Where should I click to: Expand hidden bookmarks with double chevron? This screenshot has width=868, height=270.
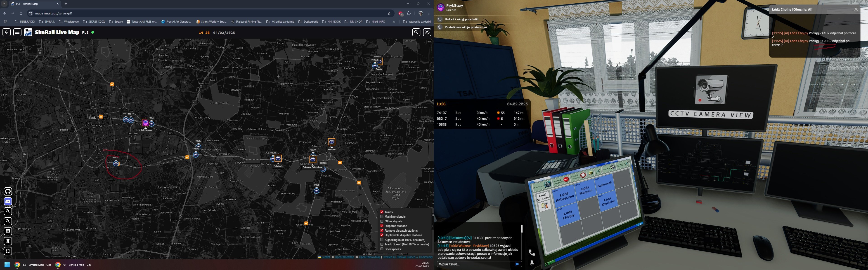click(394, 21)
